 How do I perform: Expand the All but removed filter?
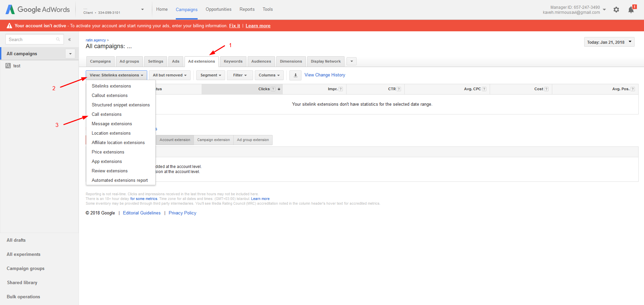(x=169, y=75)
